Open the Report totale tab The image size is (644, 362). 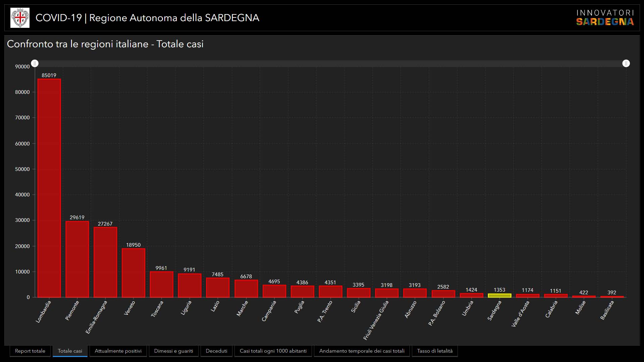point(30,351)
